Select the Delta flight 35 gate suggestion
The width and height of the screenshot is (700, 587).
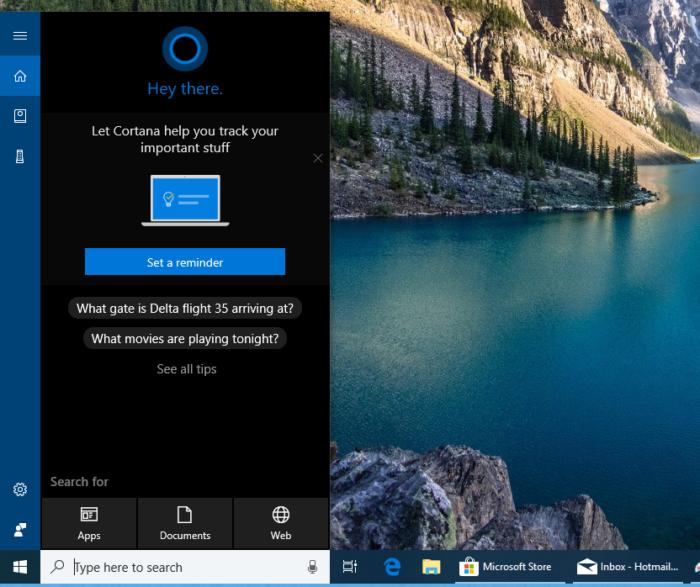click(x=185, y=308)
